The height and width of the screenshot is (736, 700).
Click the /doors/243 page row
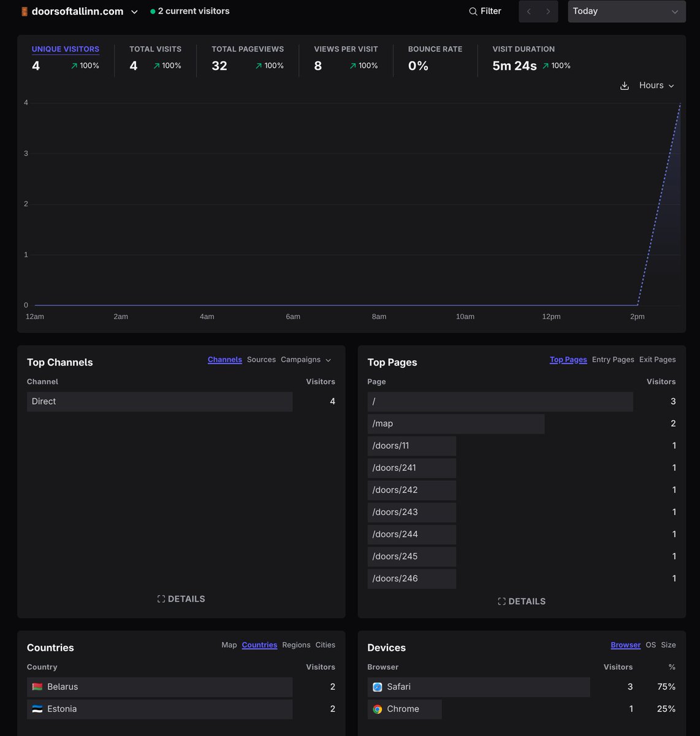coord(522,512)
